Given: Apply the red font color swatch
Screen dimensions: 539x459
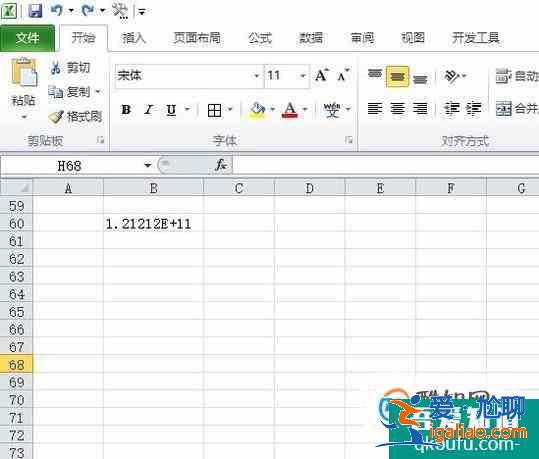Looking at the screenshot, I should (x=290, y=110).
